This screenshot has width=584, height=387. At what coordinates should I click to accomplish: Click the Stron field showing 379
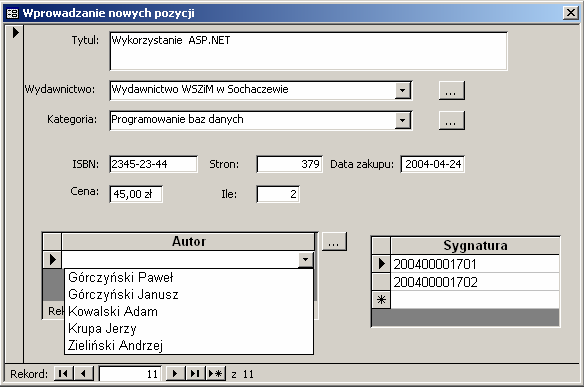[289, 164]
